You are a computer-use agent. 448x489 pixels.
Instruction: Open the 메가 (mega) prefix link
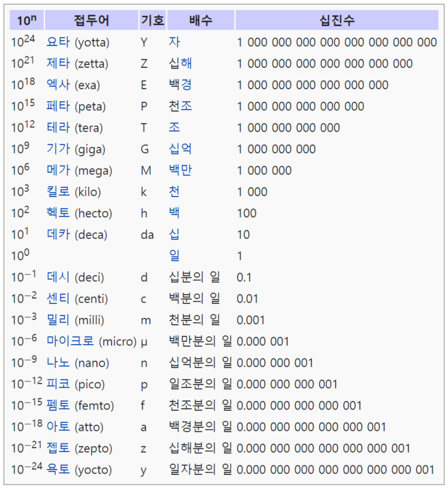click(x=58, y=170)
